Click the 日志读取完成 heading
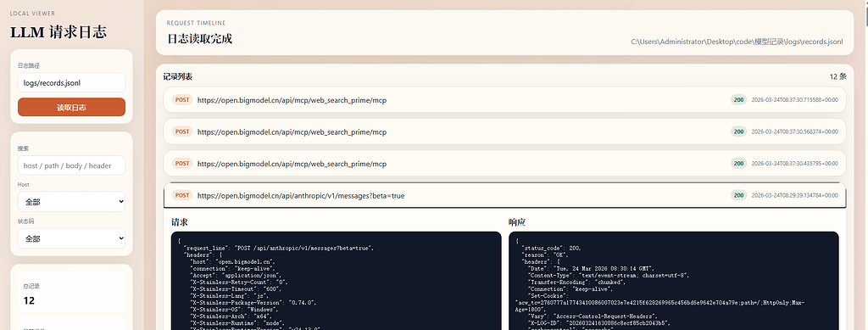868x330 pixels. (200, 39)
